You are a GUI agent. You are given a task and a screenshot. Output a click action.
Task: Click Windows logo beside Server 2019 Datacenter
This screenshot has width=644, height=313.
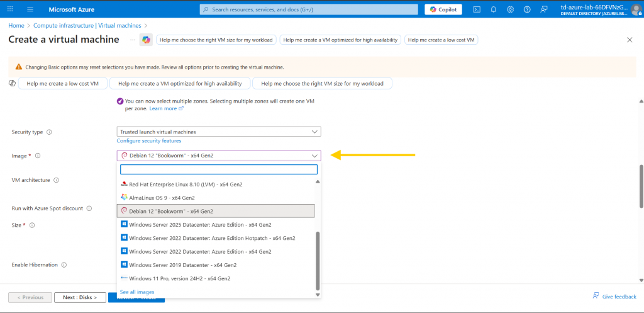(124, 265)
